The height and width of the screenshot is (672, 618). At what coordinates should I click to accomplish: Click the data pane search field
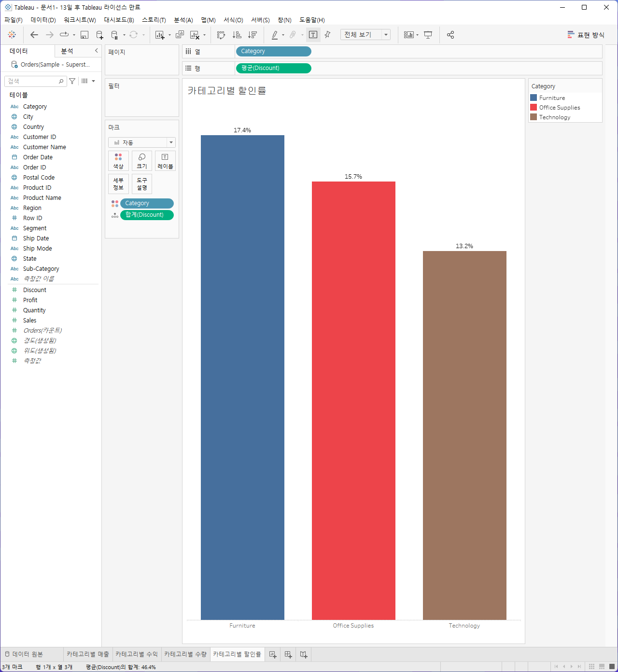click(x=35, y=81)
